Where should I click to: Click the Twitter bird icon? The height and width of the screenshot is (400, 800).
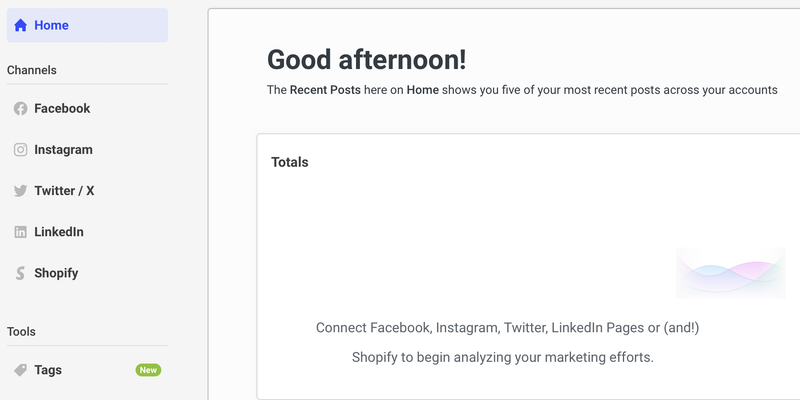(x=20, y=191)
